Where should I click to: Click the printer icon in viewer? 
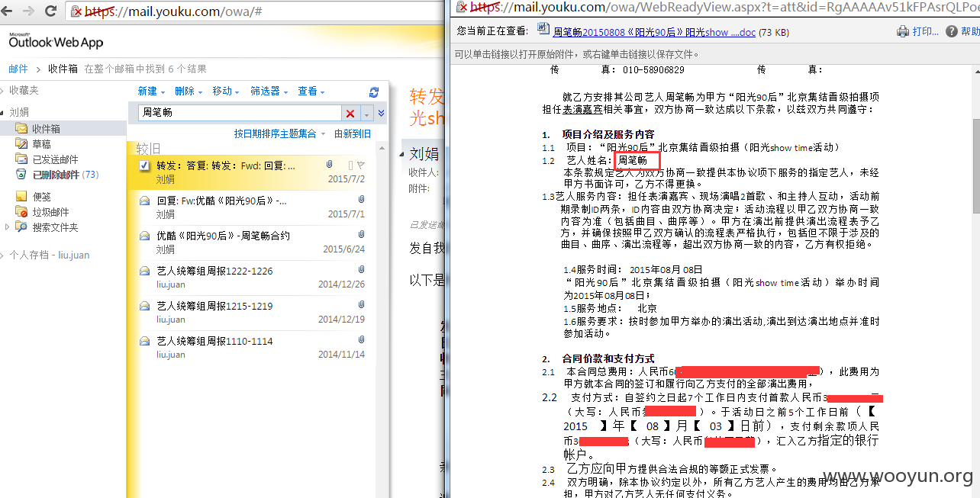[x=903, y=31]
